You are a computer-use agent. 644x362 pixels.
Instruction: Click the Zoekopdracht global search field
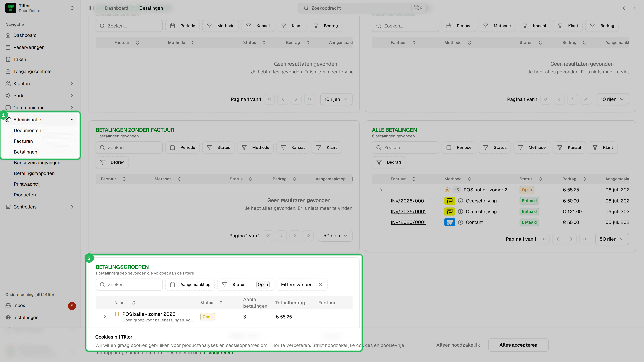point(362,8)
